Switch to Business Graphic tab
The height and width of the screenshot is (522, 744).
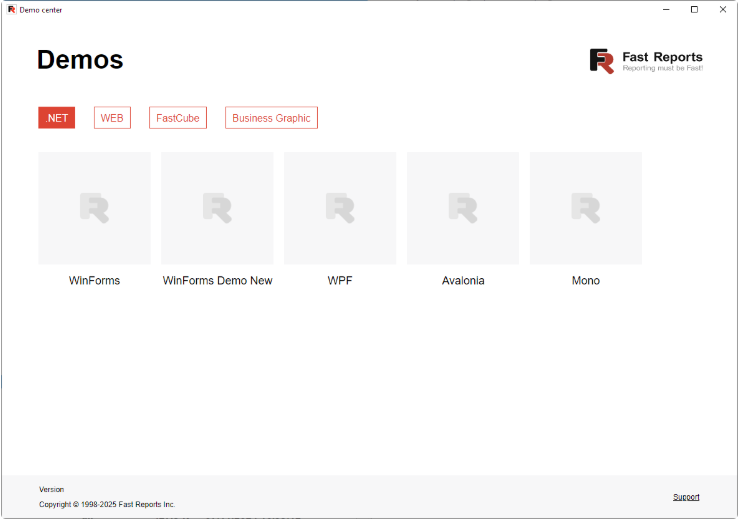[271, 118]
